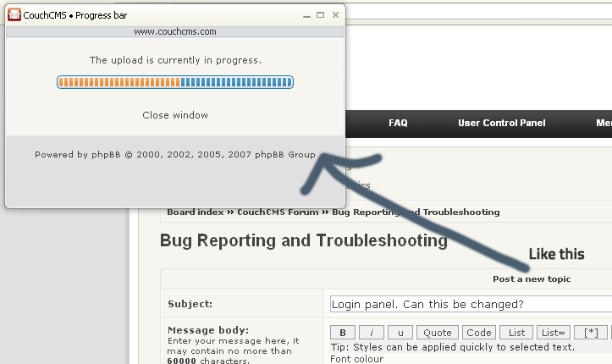612x364 pixels.
Task: Click the Bug Reporting and Troubleshooting heading
Action: [x=304, y=240]
